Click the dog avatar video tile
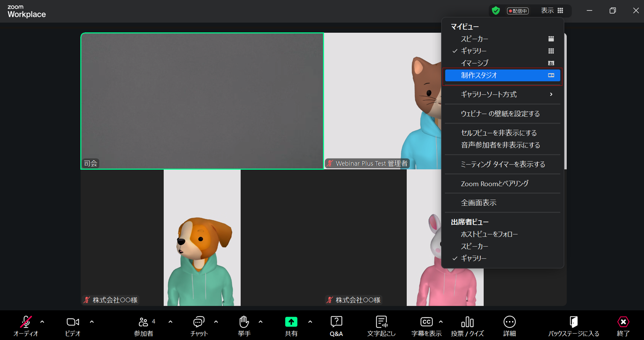This screenshot has height=340, width=644. (202, 238)
